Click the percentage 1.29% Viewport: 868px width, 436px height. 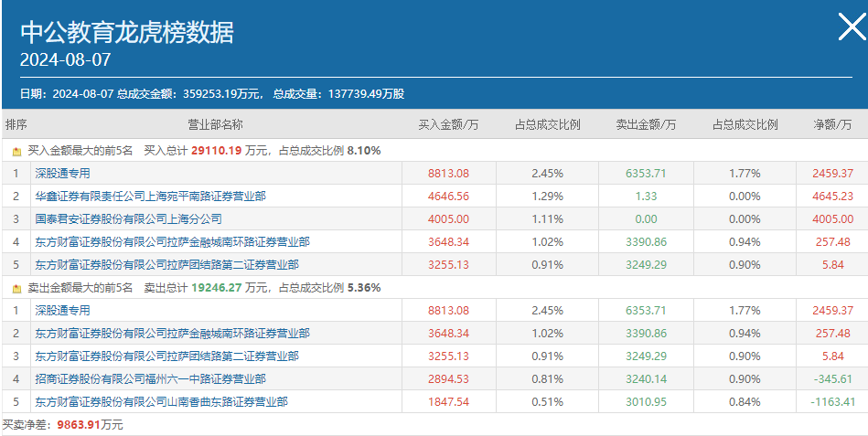[x=548, y=197]
